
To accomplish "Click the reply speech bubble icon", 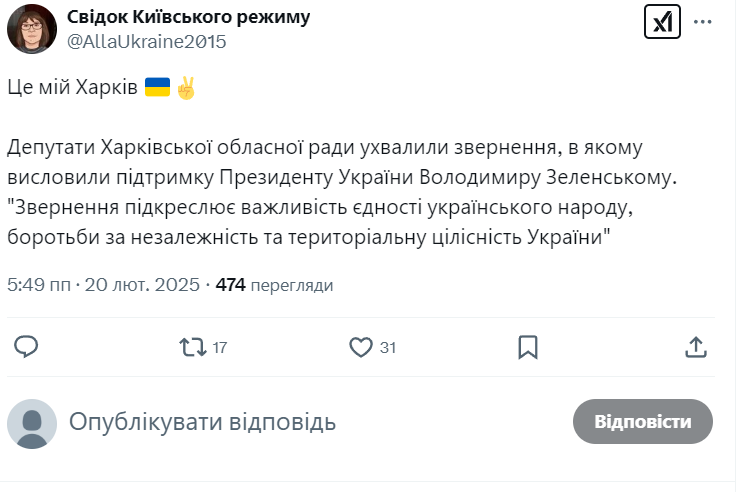I will 27,347.
